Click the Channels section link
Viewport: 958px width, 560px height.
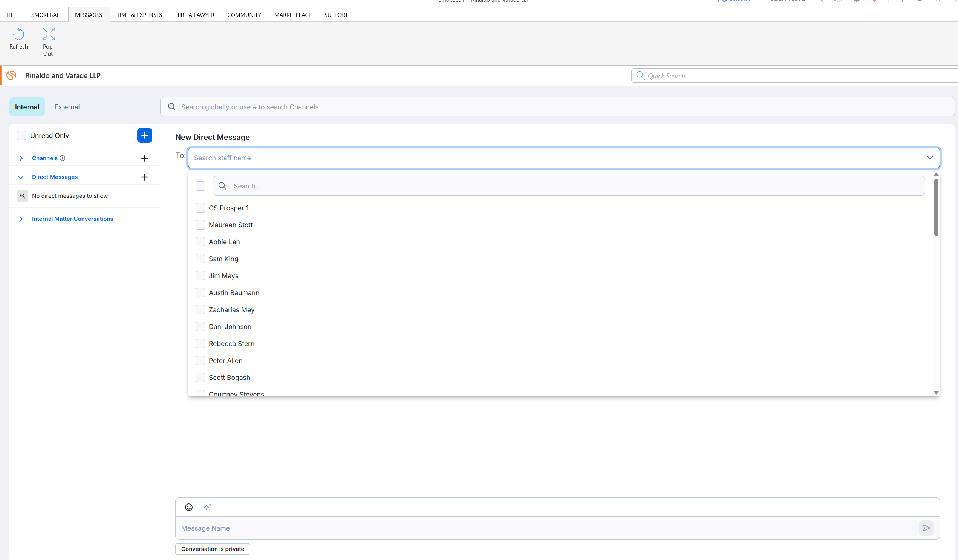pyautogui.click(x=45, y=158)
